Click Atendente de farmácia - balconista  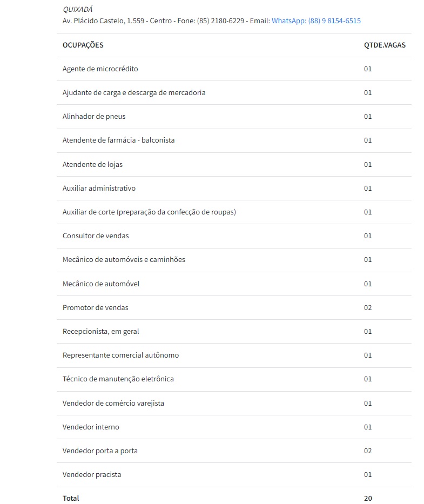(x=118, y=140)
